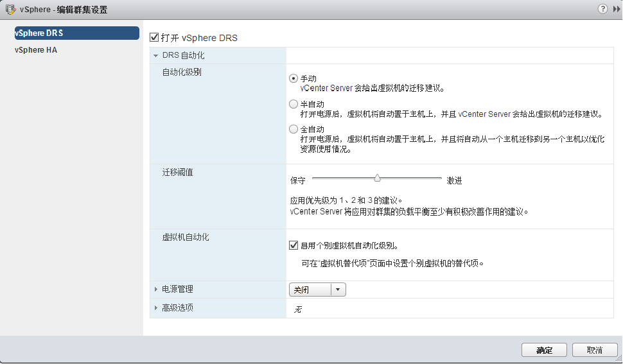This screenshot has width=623, height=364.
Task: Open the help question mark icon
Action: 602,9
